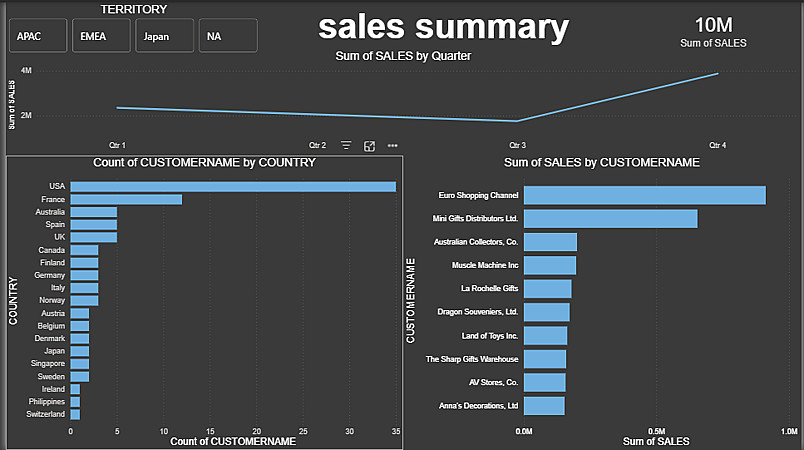Click the AV Stores, Co. label
The width and height of the screenshot is (804, 450).
(x=493, y=382)
